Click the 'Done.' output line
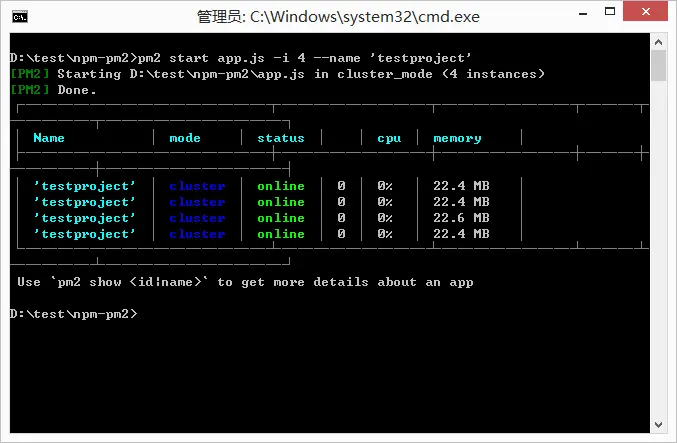 point(53,90)
